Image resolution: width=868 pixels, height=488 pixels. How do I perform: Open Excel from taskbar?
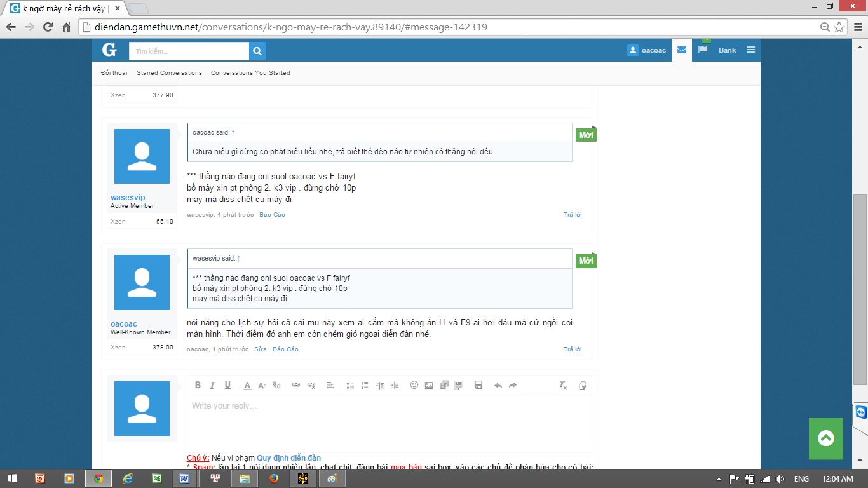pyautogui.click(x=157, y=478)
